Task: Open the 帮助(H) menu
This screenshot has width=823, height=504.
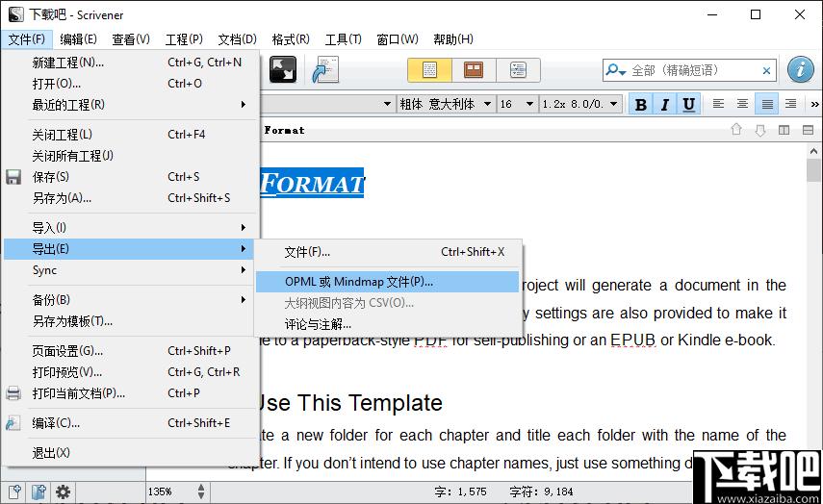Action: tap(453, 39)
